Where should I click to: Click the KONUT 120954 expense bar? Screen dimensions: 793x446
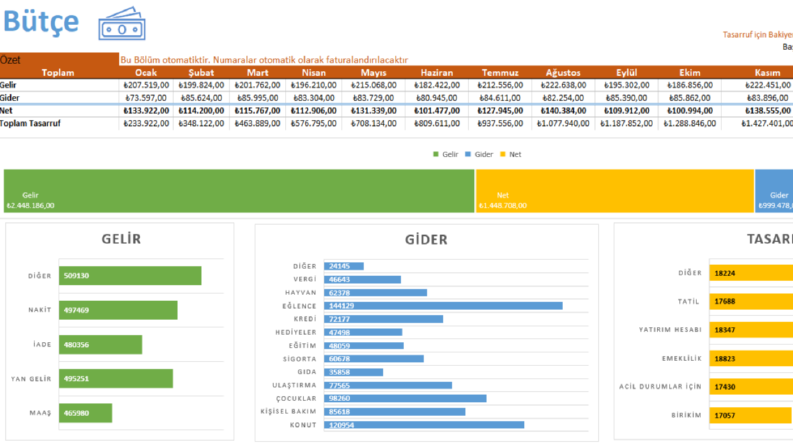[424, 425]
